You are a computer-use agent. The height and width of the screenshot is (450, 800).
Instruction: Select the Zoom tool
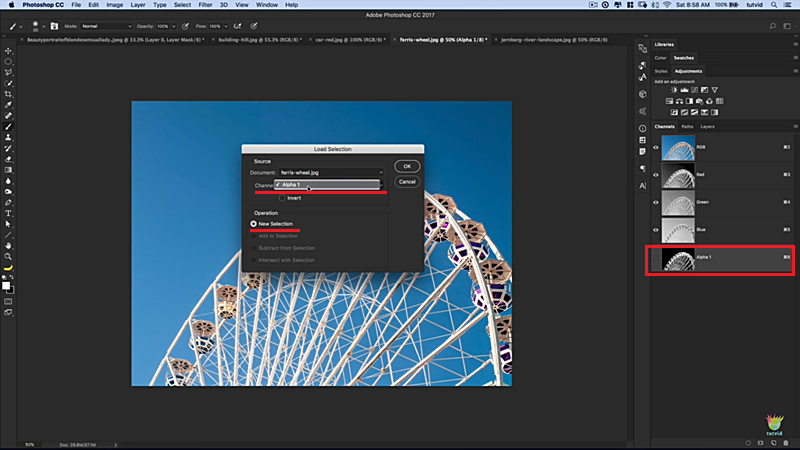pyautogui.click(x=8, y=257)
